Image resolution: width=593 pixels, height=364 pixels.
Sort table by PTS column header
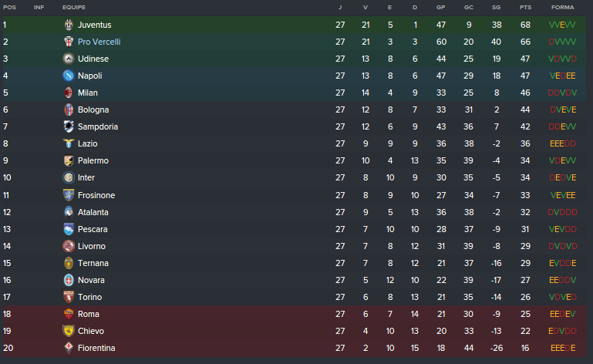pos(526,7)
